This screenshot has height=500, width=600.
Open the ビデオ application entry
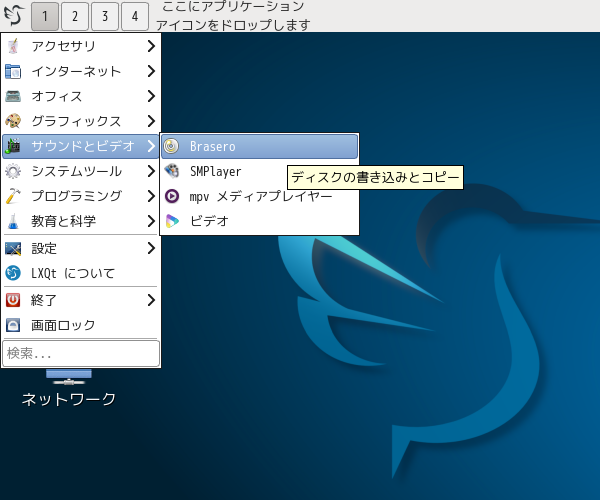pyautogui.click(x=259, y=221)
